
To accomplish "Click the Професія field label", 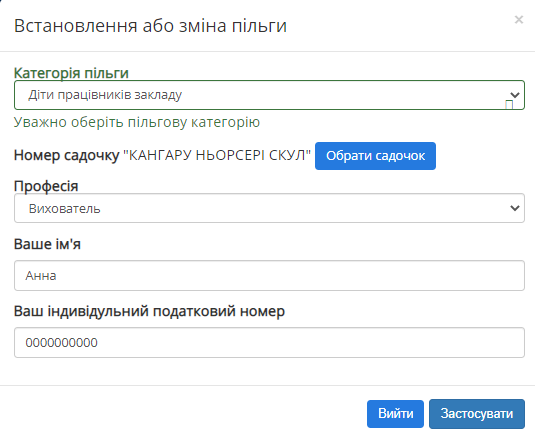I will [46, 186].
